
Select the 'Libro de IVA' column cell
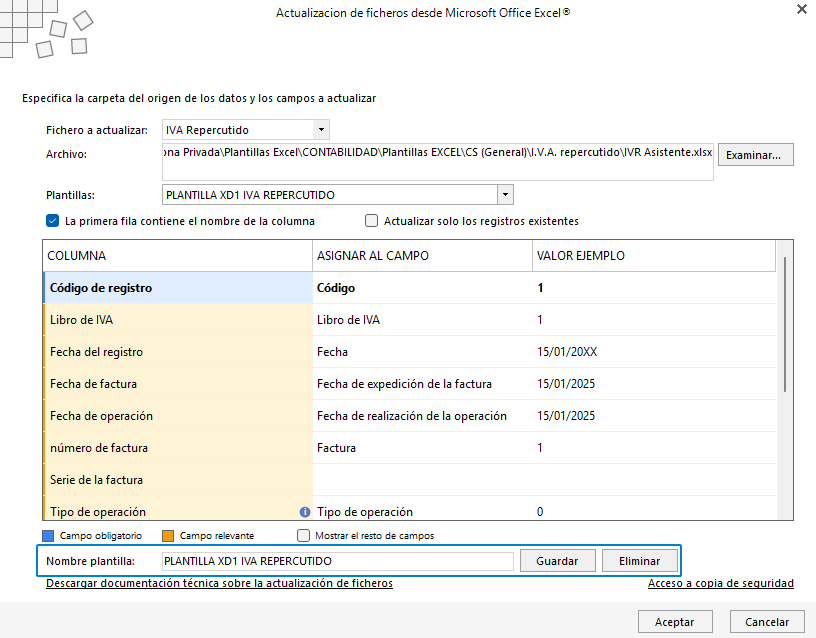(x=178, y=320)
